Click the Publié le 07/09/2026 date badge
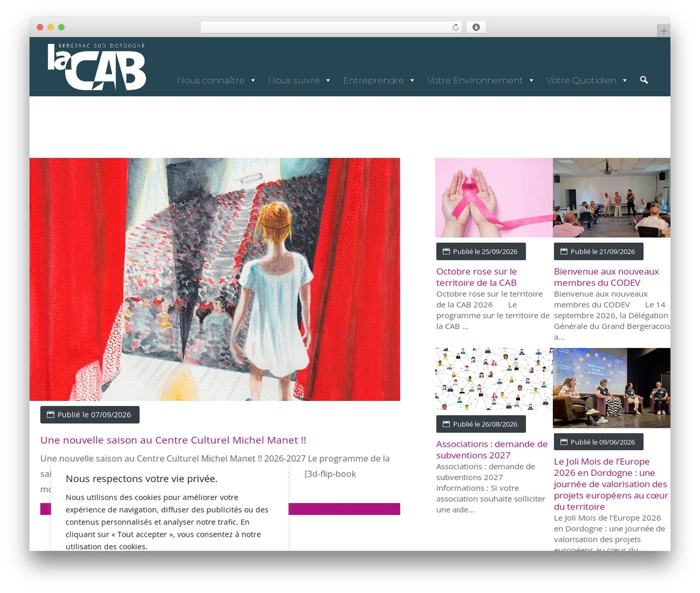The width and height of the screenshot is (700, 593). tap(90, 415)
